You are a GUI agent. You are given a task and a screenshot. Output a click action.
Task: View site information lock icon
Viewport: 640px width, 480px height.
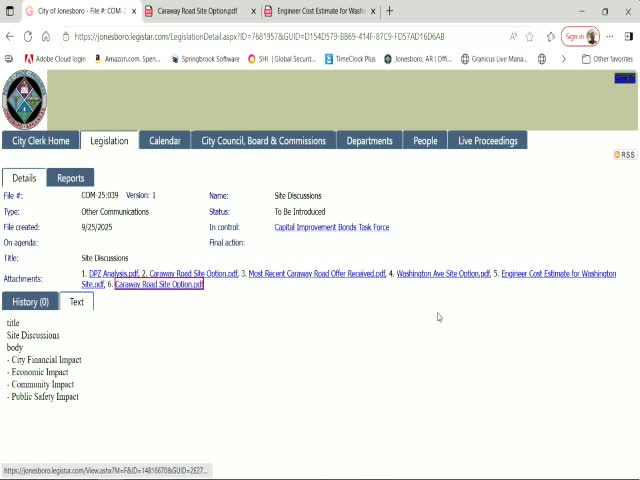pyautogui.click(x=65, y=37)
